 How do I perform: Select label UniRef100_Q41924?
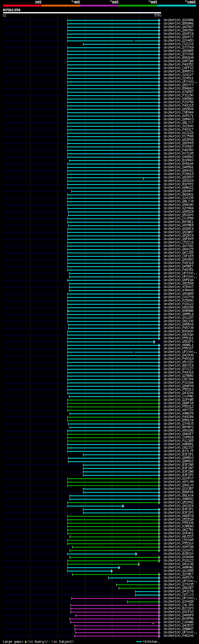coord(178,506)
